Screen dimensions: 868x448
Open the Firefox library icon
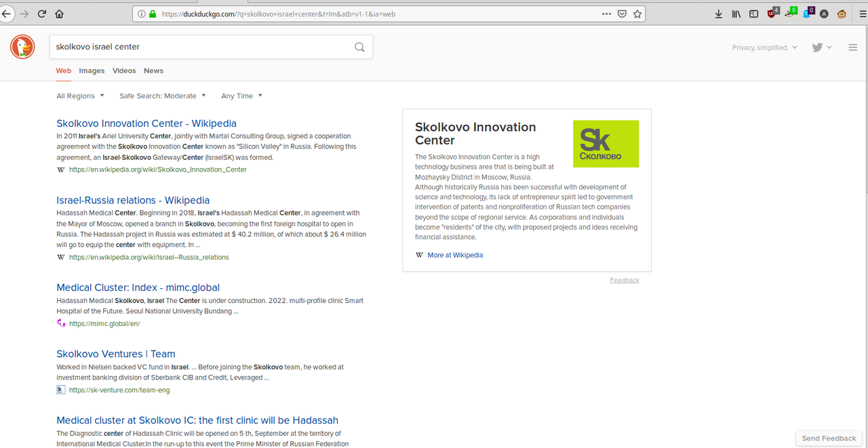[x=736, y=14]
